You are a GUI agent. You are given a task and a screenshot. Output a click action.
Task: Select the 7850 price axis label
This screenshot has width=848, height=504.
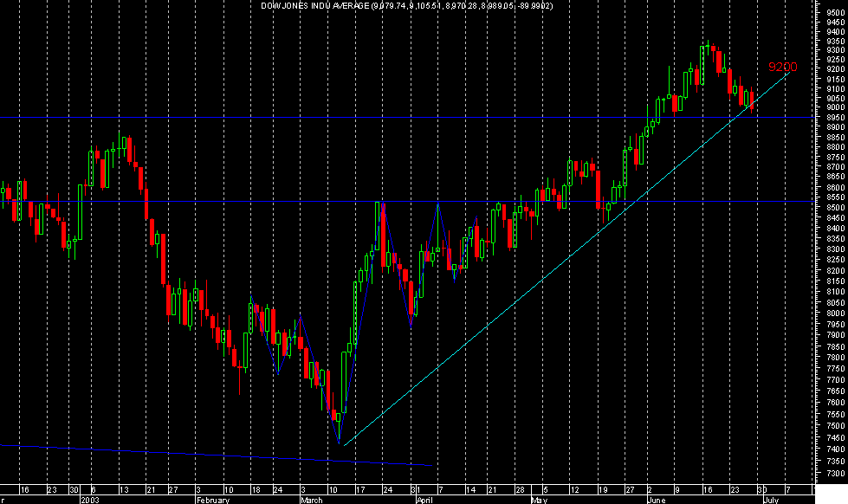pos(836,346)
